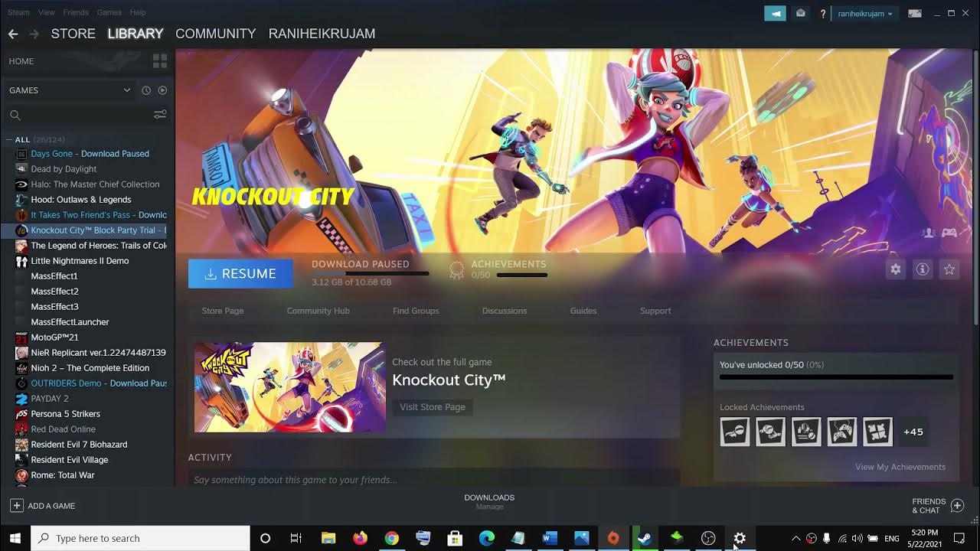Open Google Chrome from the taskbar

click(x=391, y=538)
